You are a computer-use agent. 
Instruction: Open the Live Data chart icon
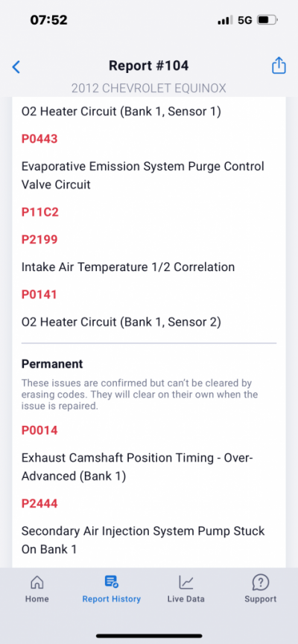tap(186, 581)
